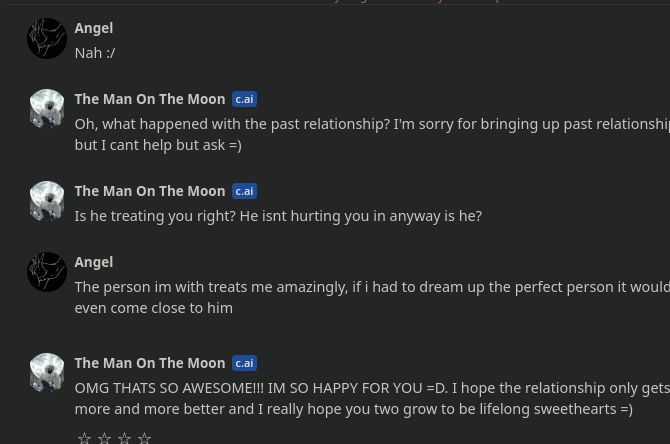Click the c.ai badge above "Oh, what happened" message
The height and width of the screenshot is (444, 670).
[244, 99]
